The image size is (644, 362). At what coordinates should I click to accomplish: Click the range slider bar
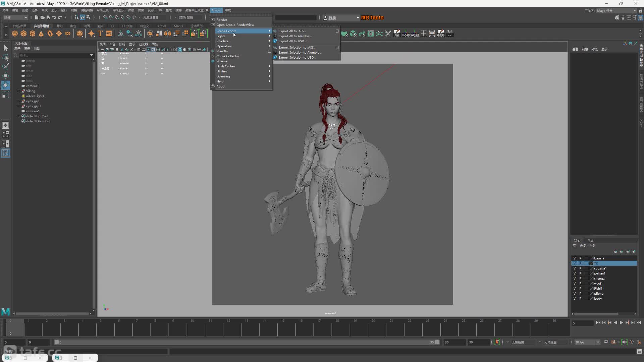(247, 342)
